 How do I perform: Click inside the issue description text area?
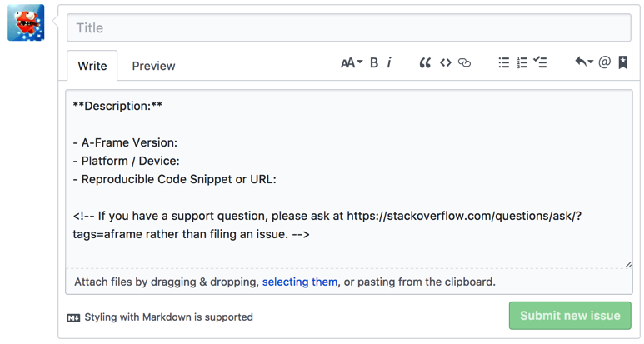click(349, 179)
